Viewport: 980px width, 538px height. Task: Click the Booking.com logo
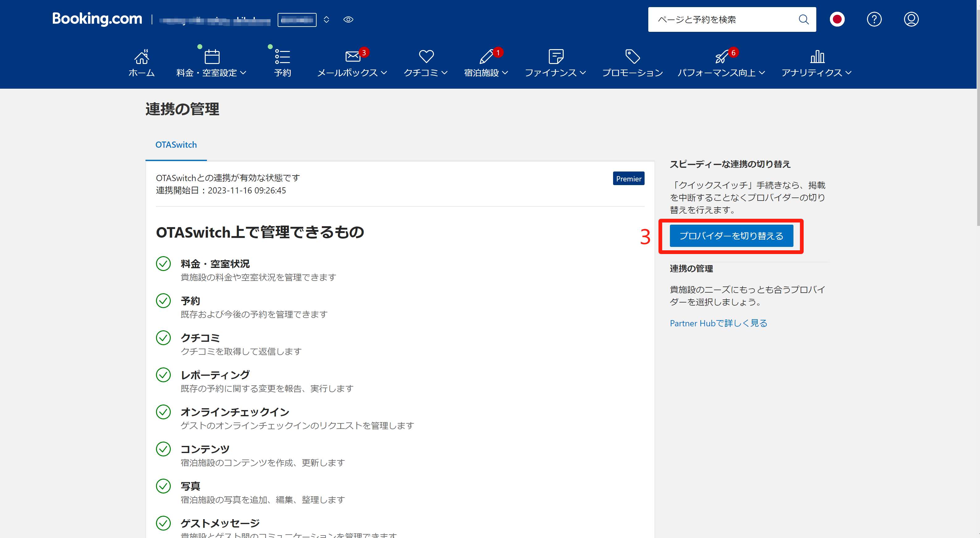pos(97,19)
